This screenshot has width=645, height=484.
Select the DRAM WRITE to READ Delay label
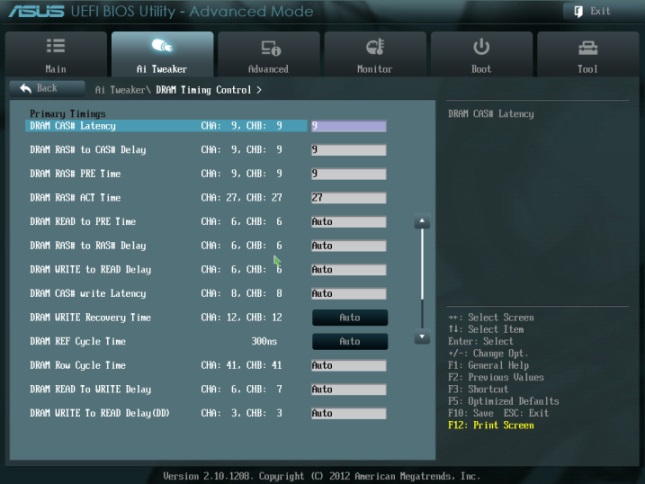click(x=90, y=270)
